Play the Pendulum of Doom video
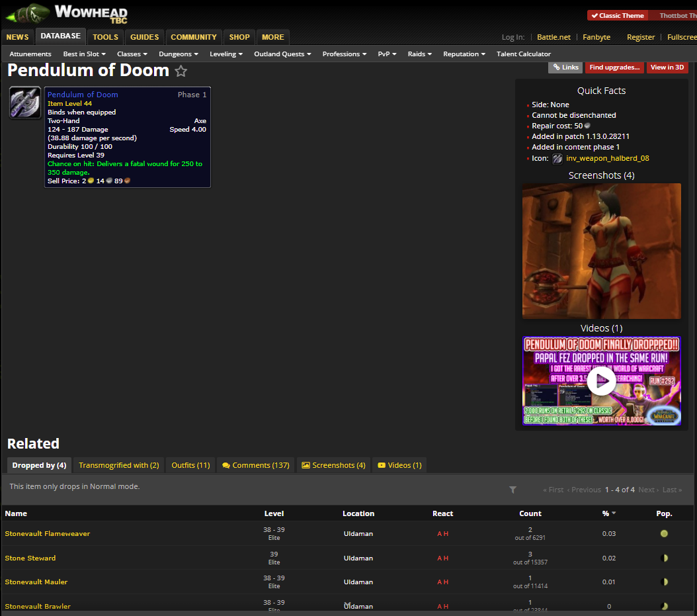This screenshot has width=697, height=616. click(601, 381)
